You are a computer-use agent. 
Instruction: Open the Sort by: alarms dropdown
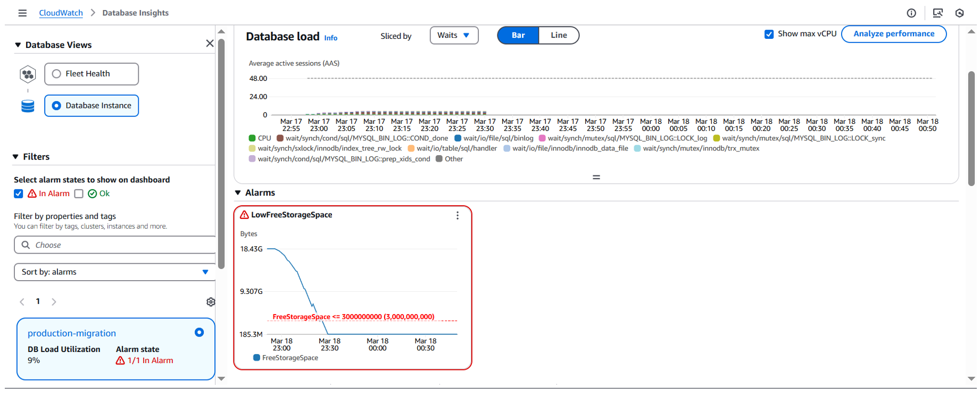[x=114, y=272]
